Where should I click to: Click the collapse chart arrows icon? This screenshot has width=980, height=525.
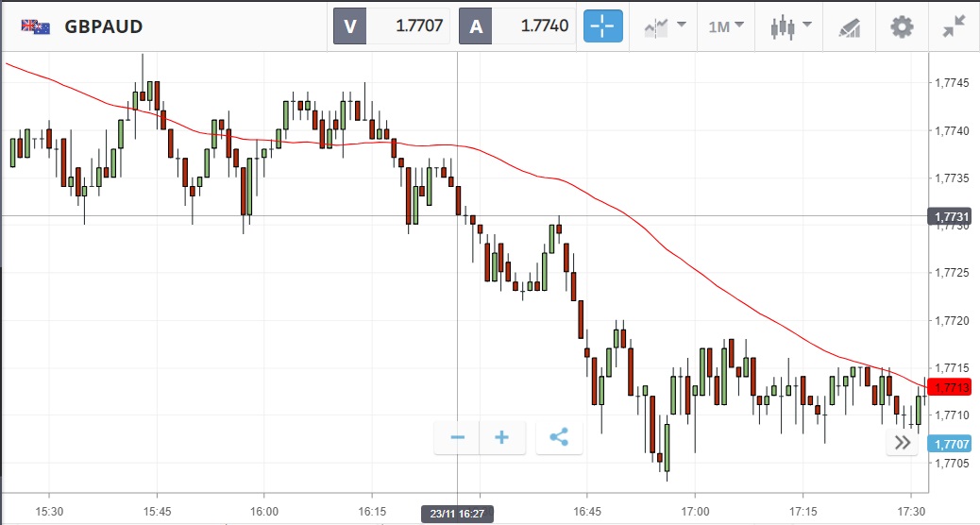coord(955,26)
